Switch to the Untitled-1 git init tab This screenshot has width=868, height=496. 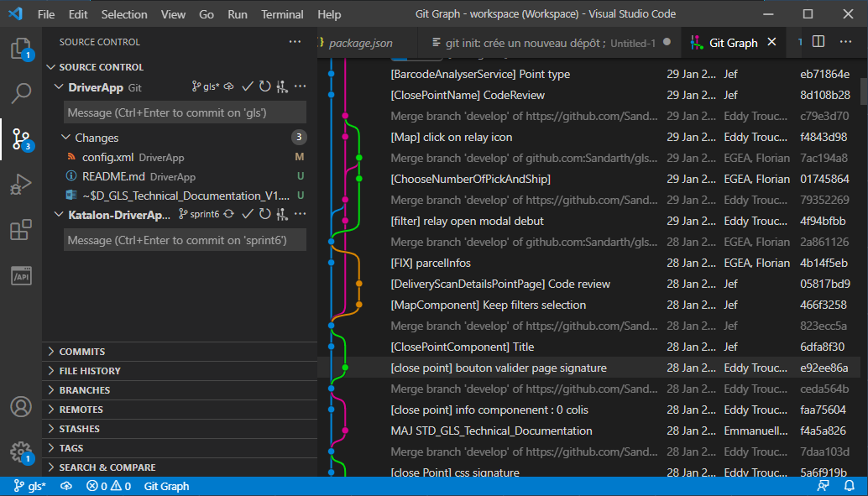pyautogui.click(x=550, y=43)
